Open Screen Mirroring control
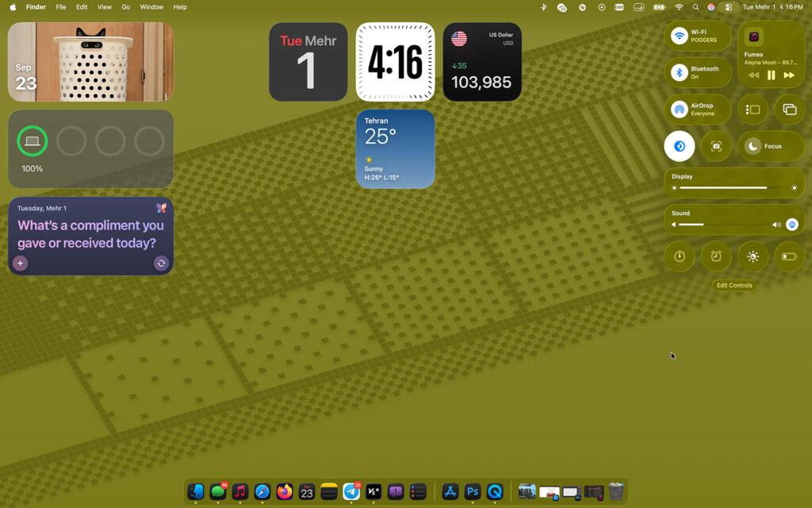The height and width of the screenshot is (508, 812). 789,110
